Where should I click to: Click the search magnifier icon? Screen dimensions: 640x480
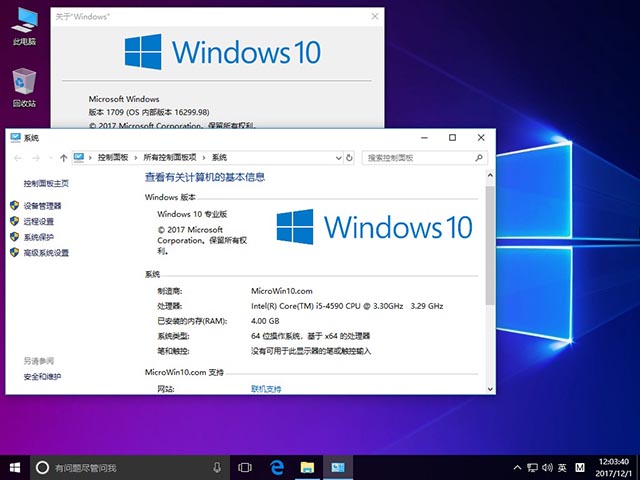click(479, 158)
